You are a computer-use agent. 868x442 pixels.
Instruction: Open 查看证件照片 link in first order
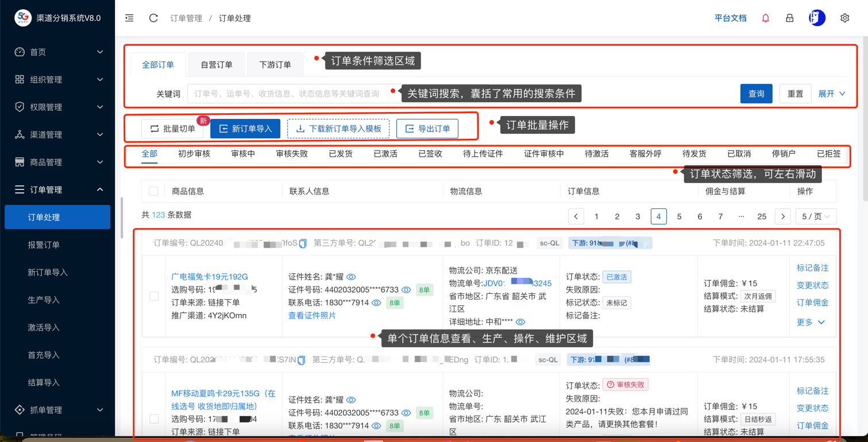[x=312, y=316]
